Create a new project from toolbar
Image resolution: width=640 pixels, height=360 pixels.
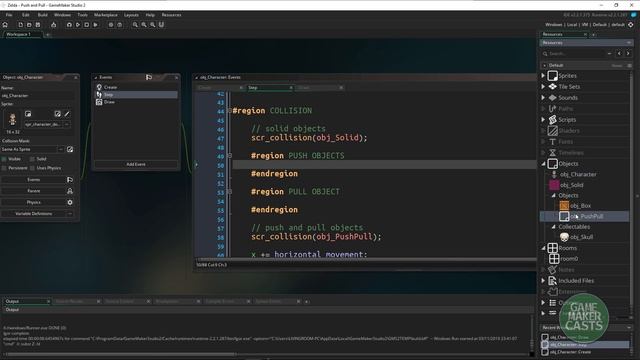20,25
